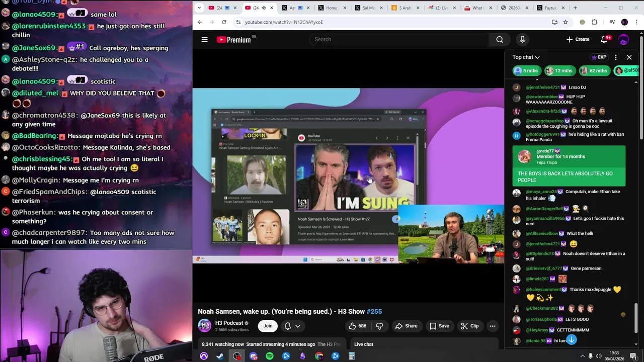Focus the YouTube search field

pos(399,39)
